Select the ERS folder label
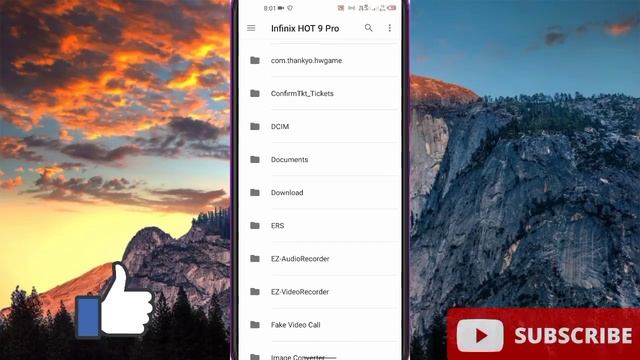The width and height of the screenshot is (640, 360). coord(278,226)
